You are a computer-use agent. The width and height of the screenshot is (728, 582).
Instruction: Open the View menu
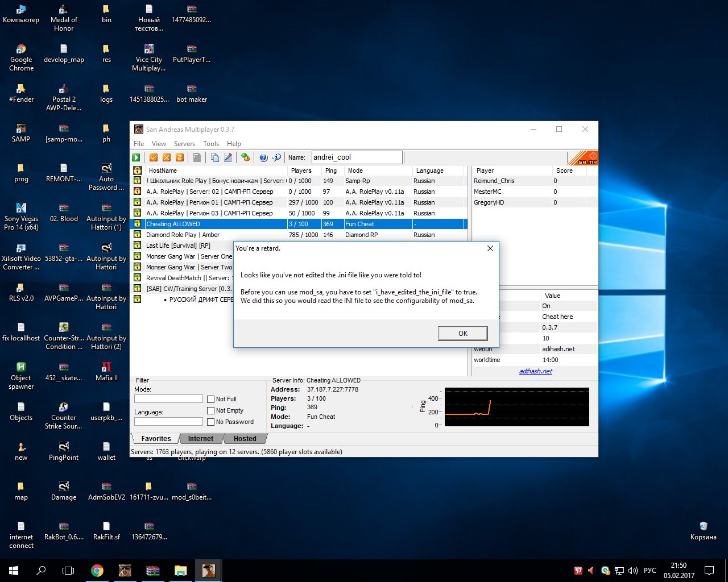click(159, 144)
